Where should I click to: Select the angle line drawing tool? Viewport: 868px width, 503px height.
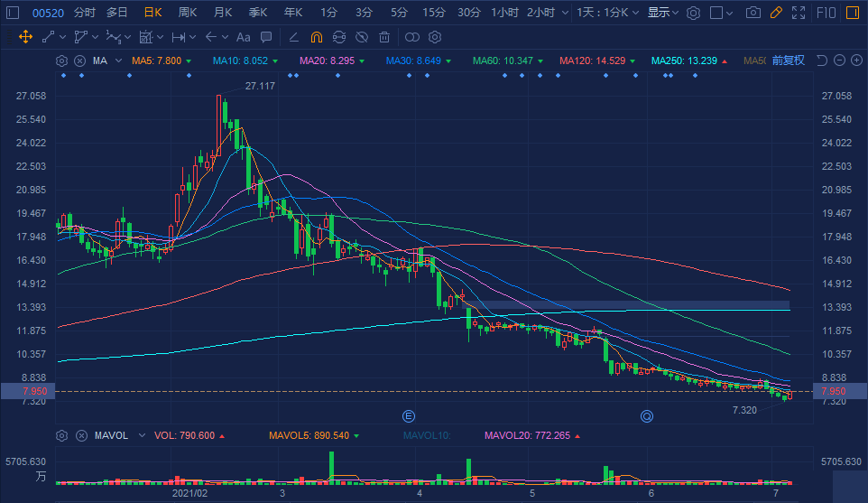click(x=294, y=37)
